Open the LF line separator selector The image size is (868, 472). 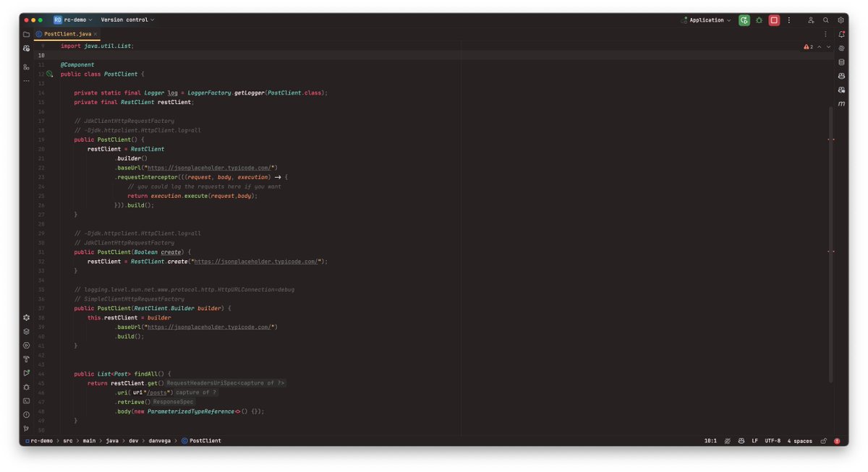coord(754,441)
